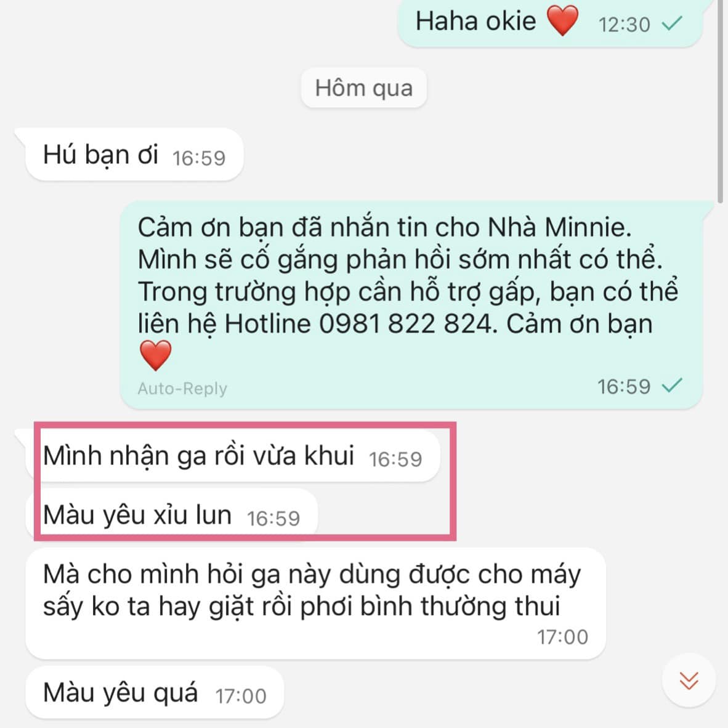Tap the 17:00 timestamp on dryer question
The height and width of the screenshot is (728, 728).
tap(562, 637)
